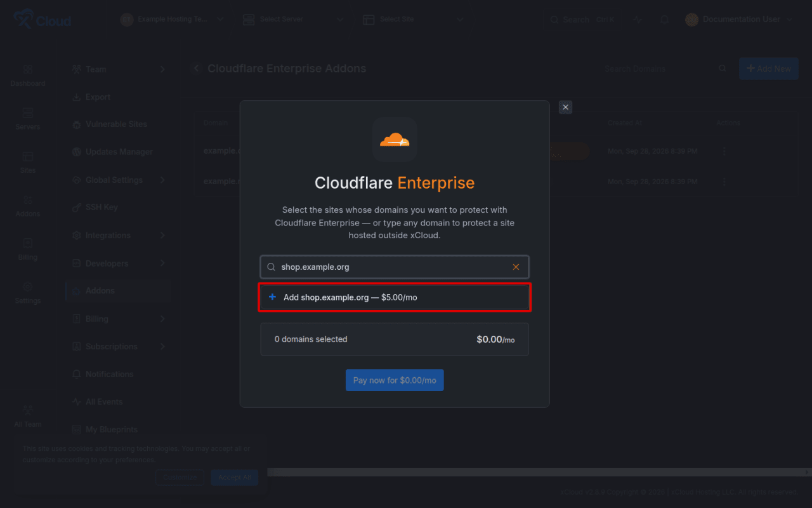
Task: Go to Dashboard in left rail
Action: tap(28, 76)
